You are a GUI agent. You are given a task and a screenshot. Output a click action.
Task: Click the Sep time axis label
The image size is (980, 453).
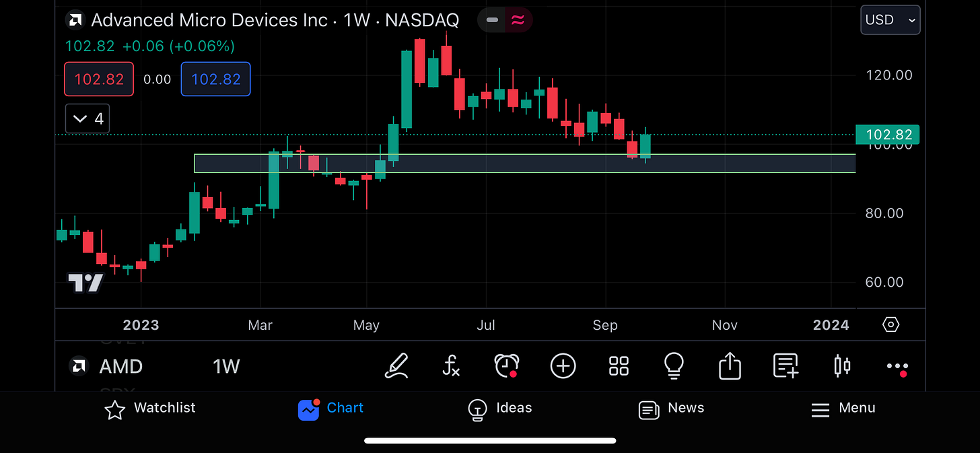pos(605,325)
